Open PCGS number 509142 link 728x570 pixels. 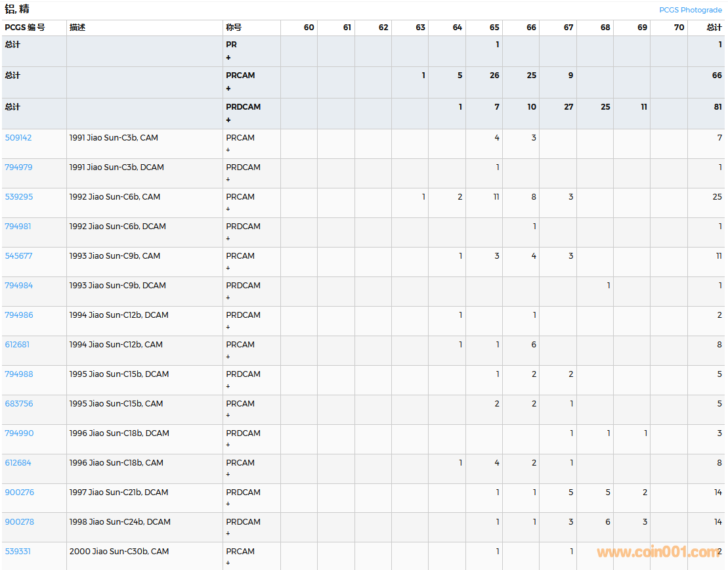point(18,138)
